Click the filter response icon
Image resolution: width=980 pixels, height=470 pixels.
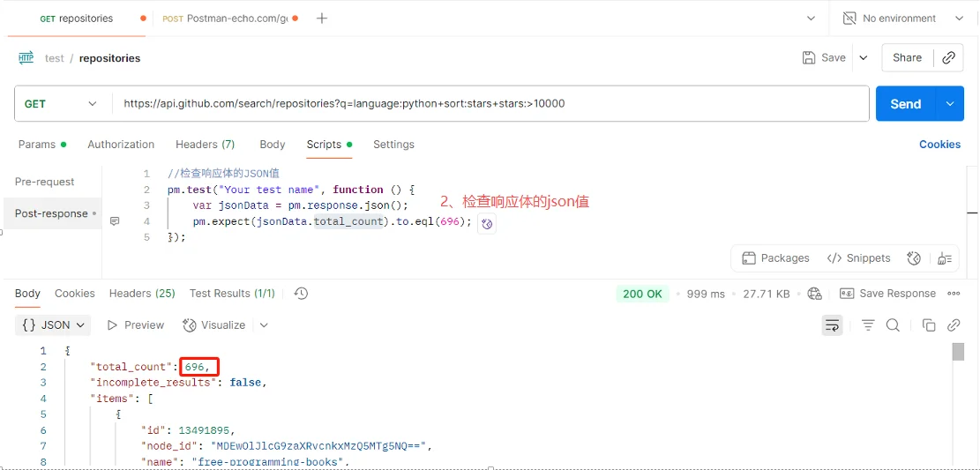click(x=868, y=325)
